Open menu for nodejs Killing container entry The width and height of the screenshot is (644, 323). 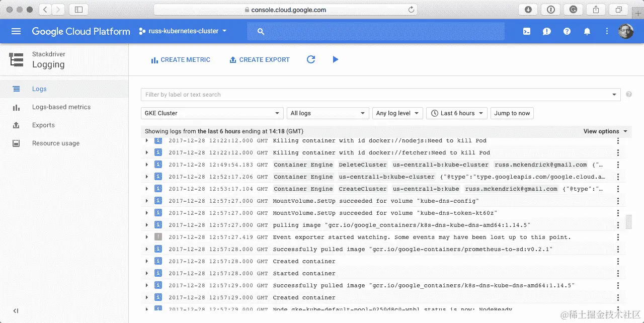click(x=618, y=140)
